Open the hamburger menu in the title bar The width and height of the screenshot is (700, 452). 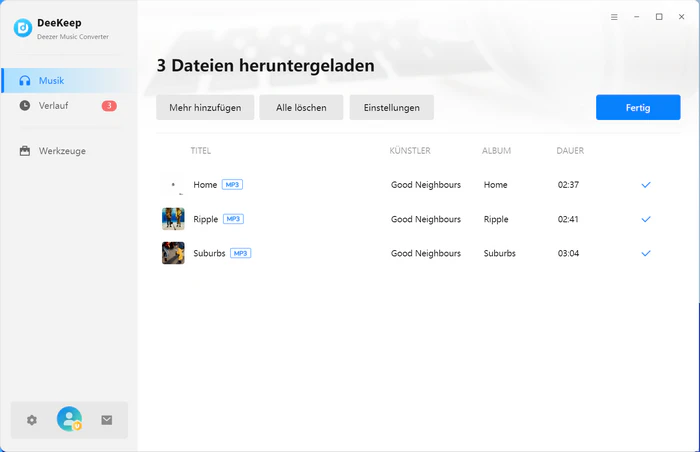click(x=614, y=17)
